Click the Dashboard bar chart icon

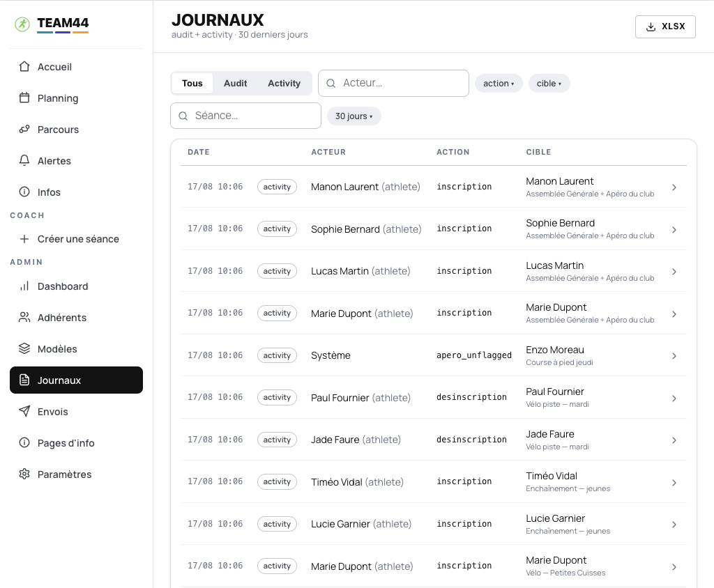(24, 286)
